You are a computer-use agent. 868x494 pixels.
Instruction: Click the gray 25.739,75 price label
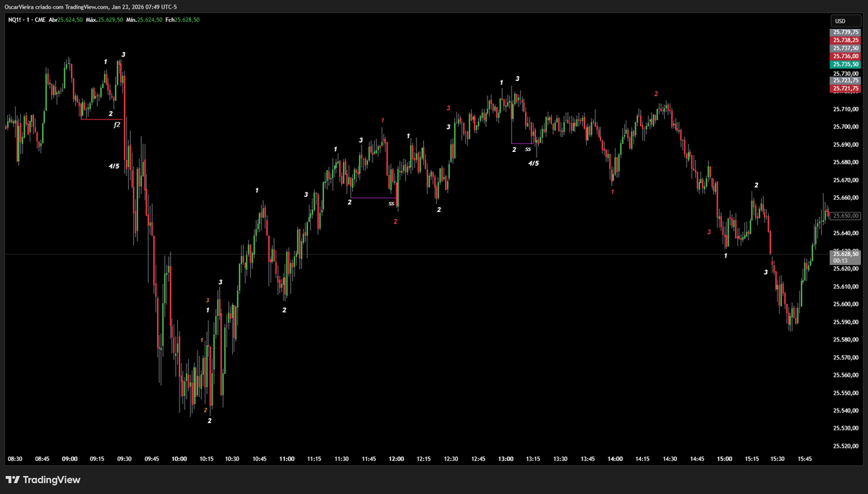pos(845,33)
